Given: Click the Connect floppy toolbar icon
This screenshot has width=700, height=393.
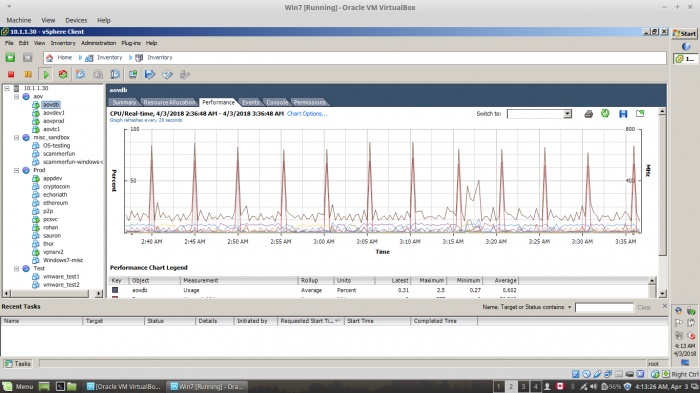Looking at the screenshot, I should point(150,75).
